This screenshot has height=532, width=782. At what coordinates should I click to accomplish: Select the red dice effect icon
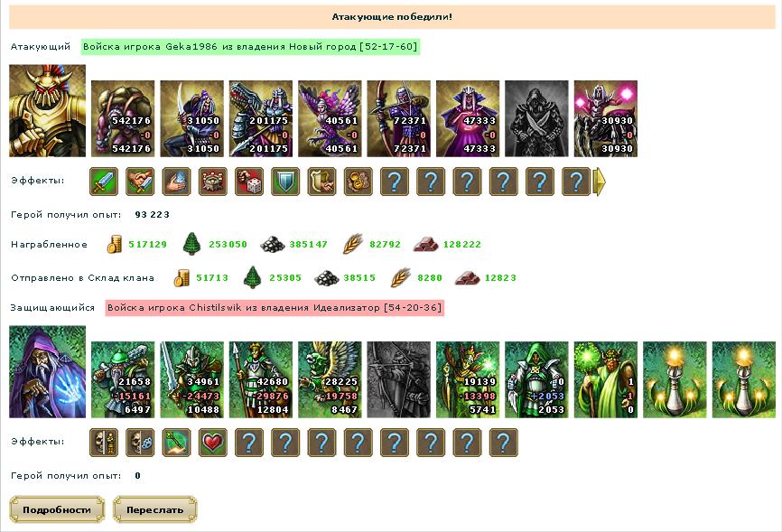click(249, 182)
